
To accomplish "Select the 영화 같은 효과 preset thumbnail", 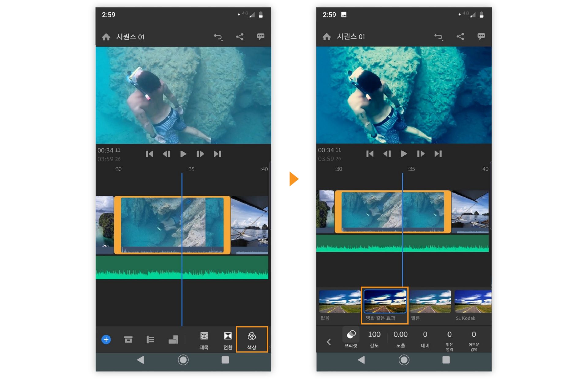I will 385,302.
